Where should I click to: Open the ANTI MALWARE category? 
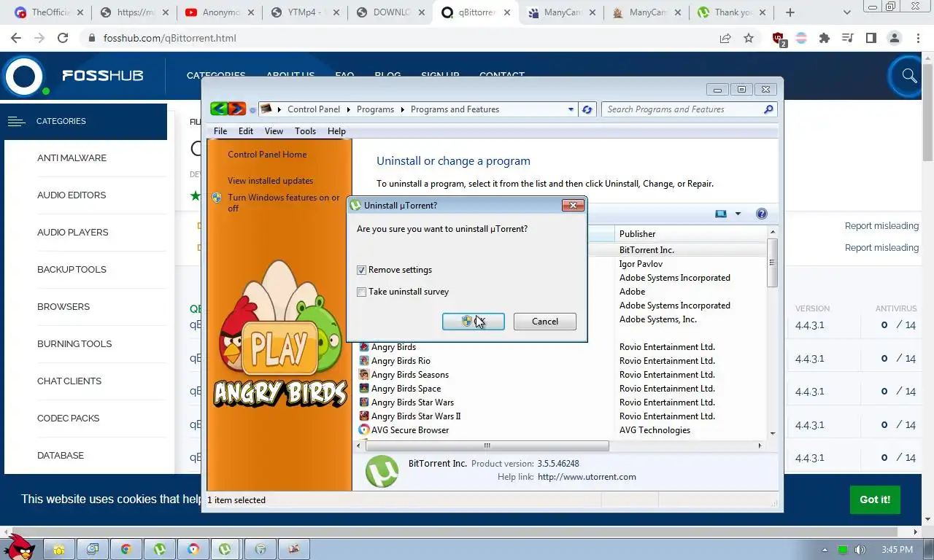pos(72,158)
